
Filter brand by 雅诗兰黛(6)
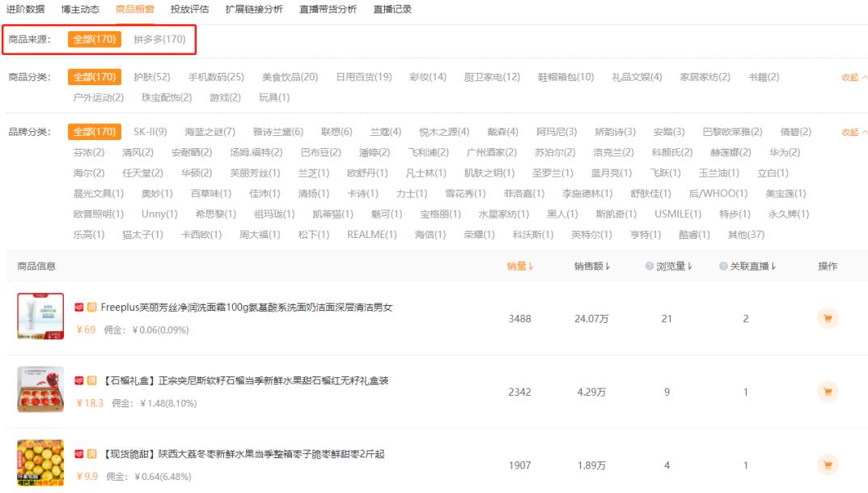click(278, 132)
